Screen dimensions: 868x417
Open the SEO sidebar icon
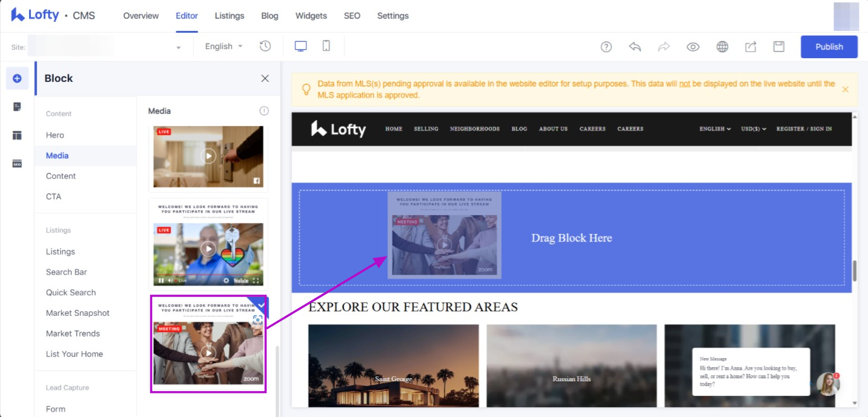tap(17, 164)
